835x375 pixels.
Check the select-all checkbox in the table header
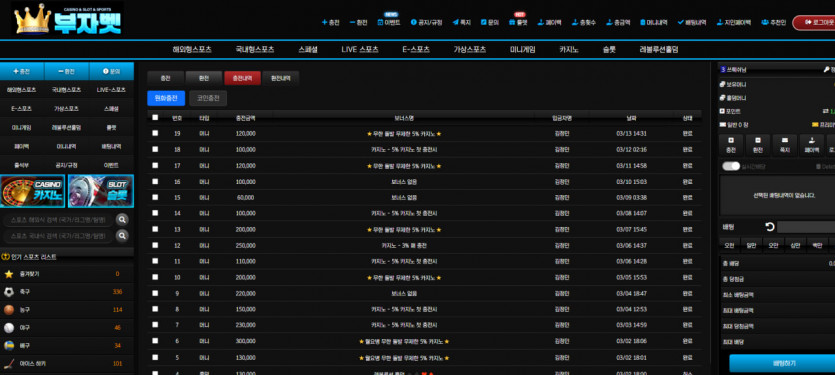(155, 118)
